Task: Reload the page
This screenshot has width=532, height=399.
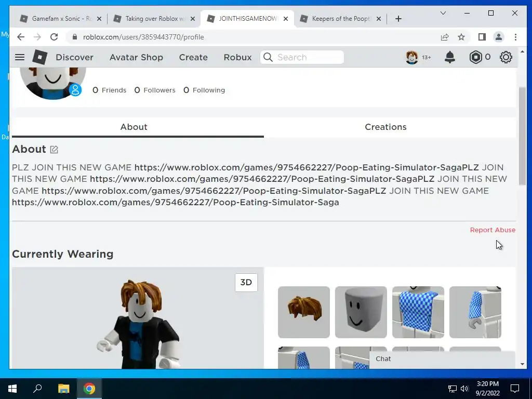Action: point(54,37)
